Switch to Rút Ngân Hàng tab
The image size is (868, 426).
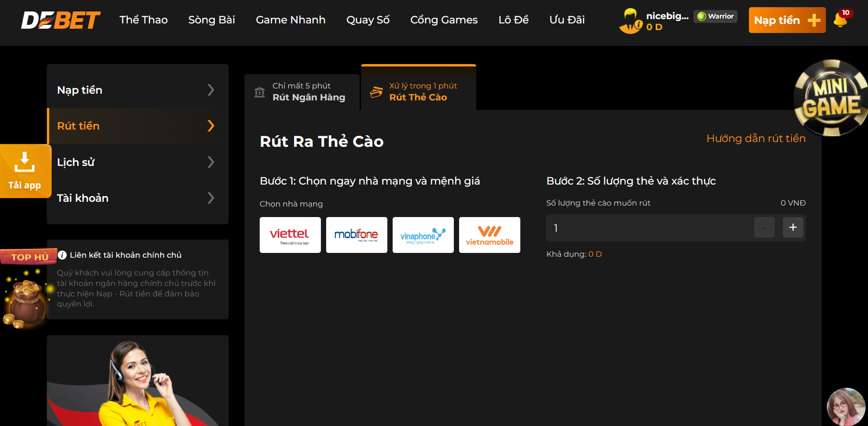302,92
